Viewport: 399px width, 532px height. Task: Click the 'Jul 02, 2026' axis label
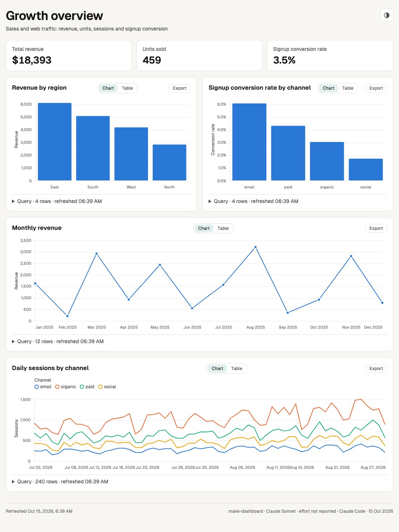(x=41, y=467)
